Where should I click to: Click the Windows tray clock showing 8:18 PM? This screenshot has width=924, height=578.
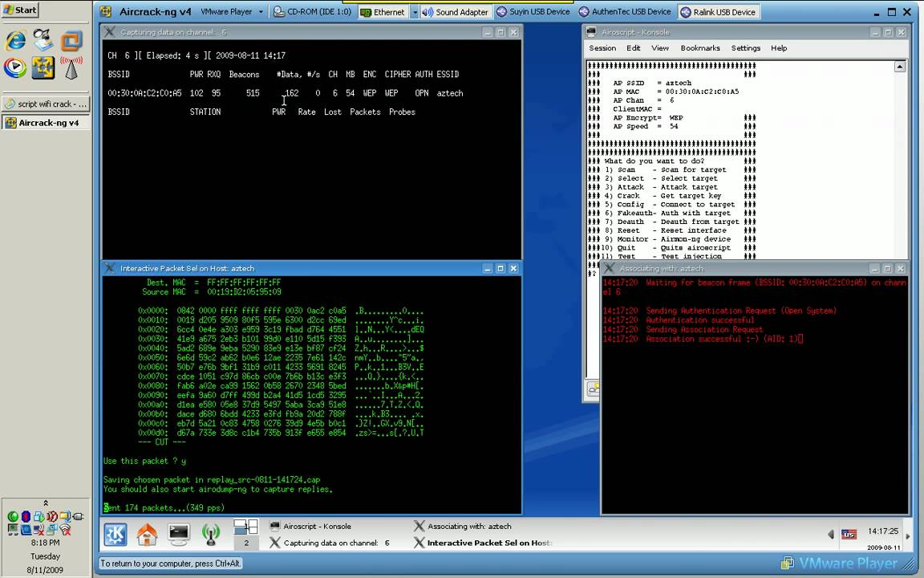point(46,543)
